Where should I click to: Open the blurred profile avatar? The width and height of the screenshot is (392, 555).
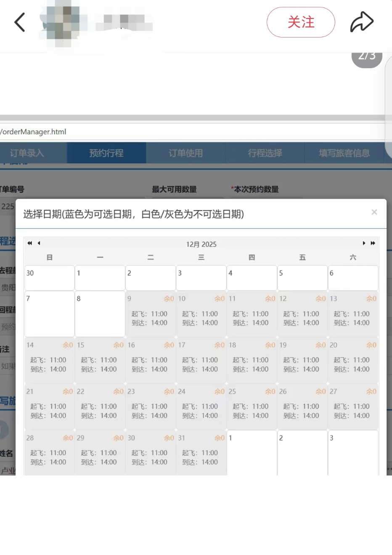click(61, 22)
